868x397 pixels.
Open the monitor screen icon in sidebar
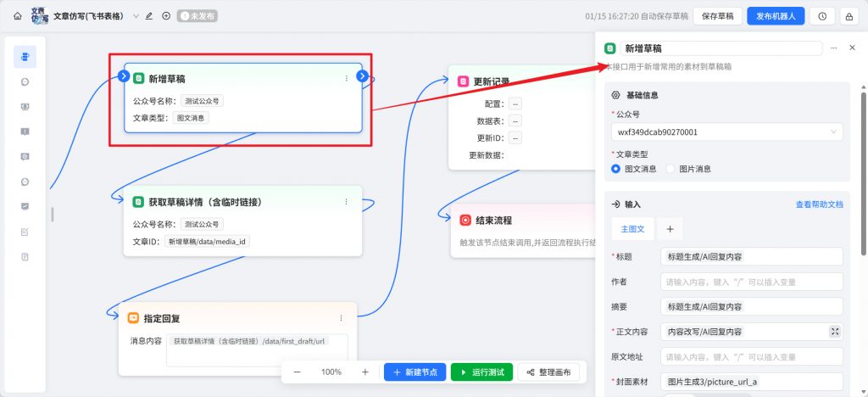pos(25,106)
